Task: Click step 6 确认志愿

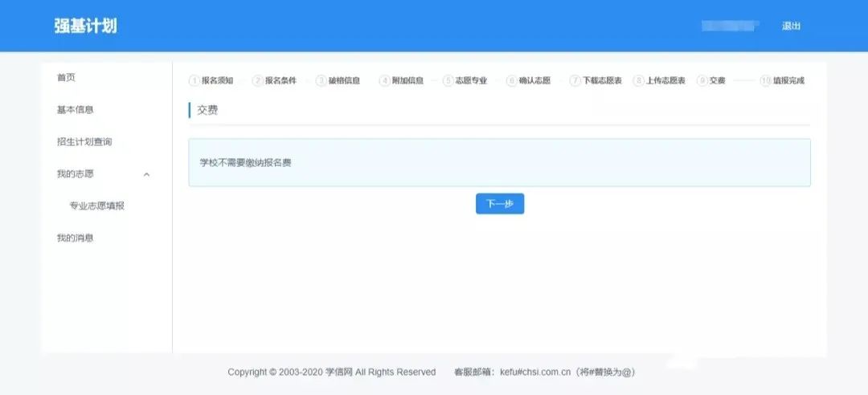Action: point(529,80)
